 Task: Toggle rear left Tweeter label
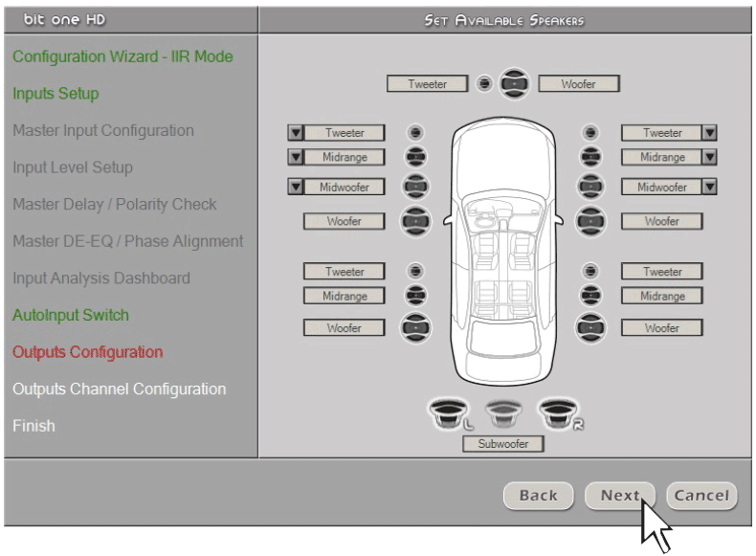(x=345, y=272)
